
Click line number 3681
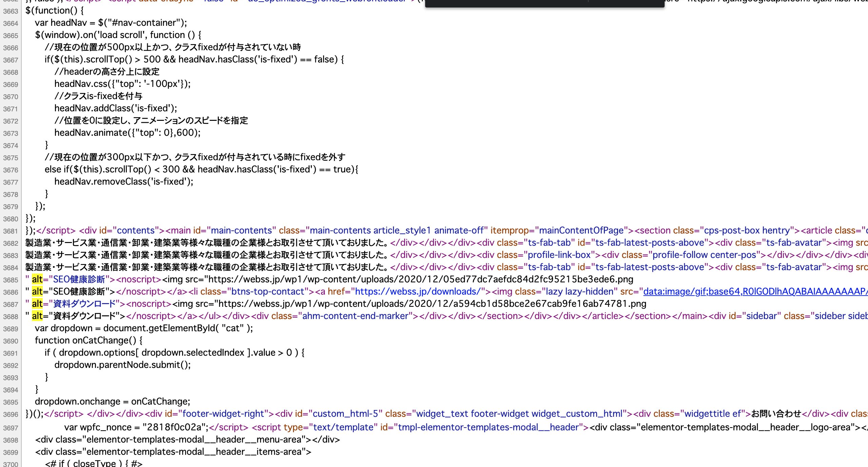click(x=11, y=231)
